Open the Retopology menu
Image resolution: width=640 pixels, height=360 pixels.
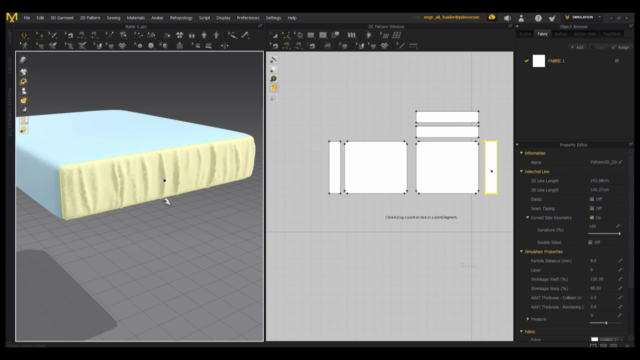(x=181, y=18)
